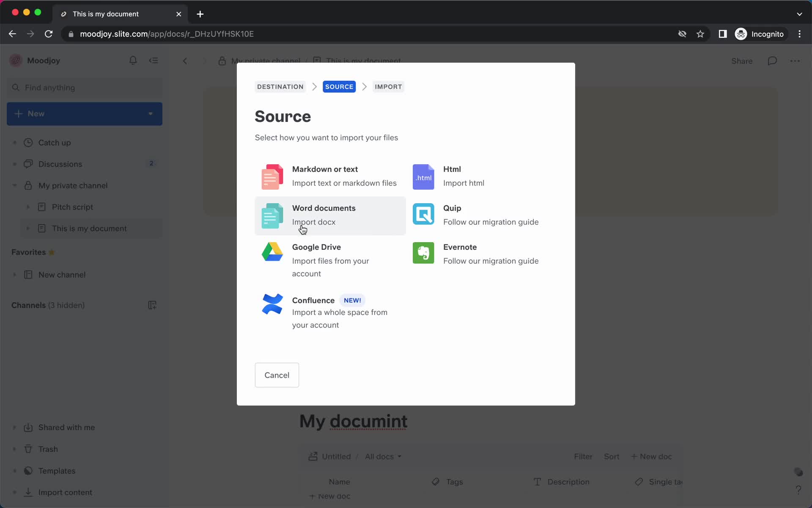Click the Share button
Image resolution: width=812 pixels, height=508 pixels.
(742, 61)
